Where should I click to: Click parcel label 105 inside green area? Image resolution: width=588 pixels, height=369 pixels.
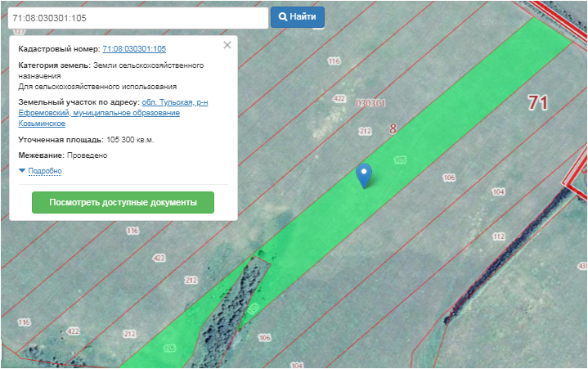(399, 160)
